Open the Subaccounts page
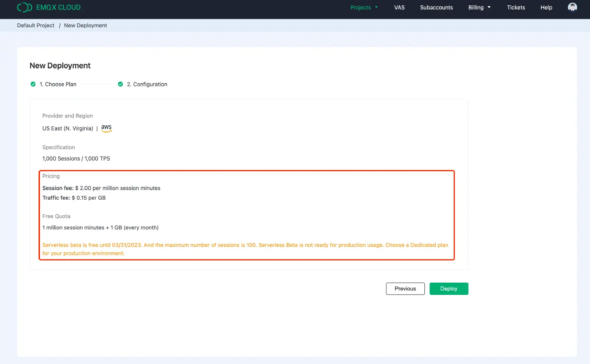 click(436, 7)
